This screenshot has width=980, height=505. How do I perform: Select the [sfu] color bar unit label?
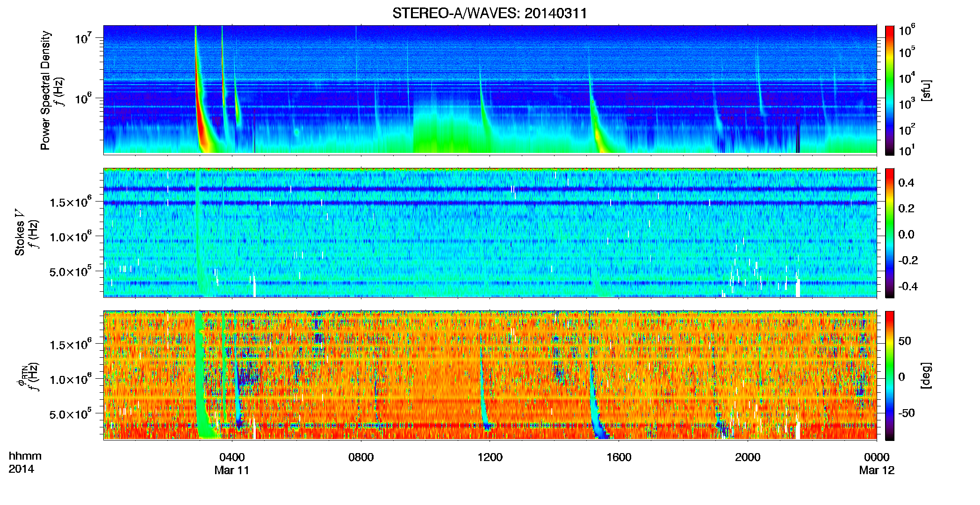[x=926, y=90]
